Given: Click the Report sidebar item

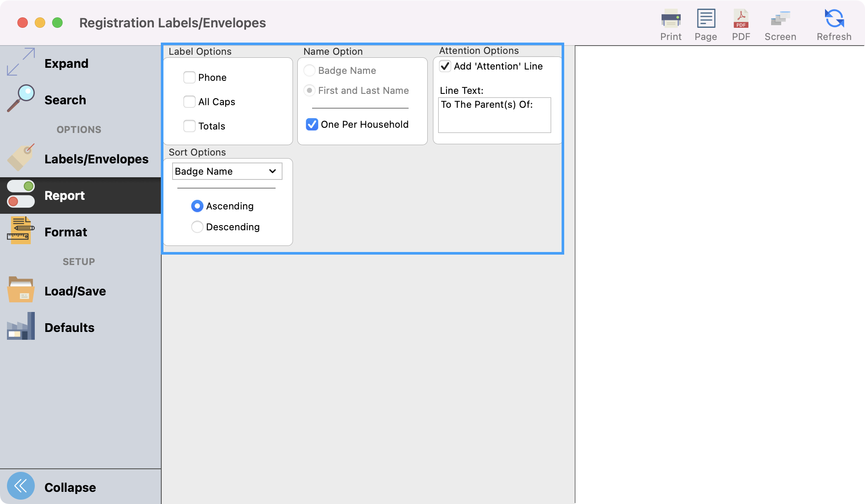Looking at the screenshot, I should coord(64,195).
